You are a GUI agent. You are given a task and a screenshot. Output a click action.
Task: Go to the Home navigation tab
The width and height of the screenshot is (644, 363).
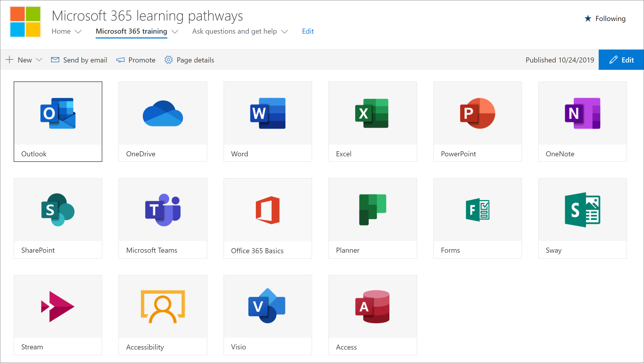(x=61, y=31)
